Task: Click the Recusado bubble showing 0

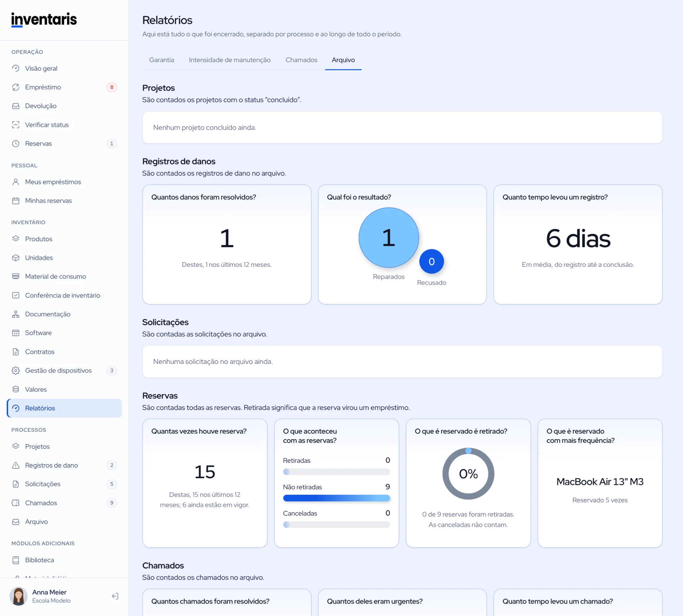Action: coord(431,262)
